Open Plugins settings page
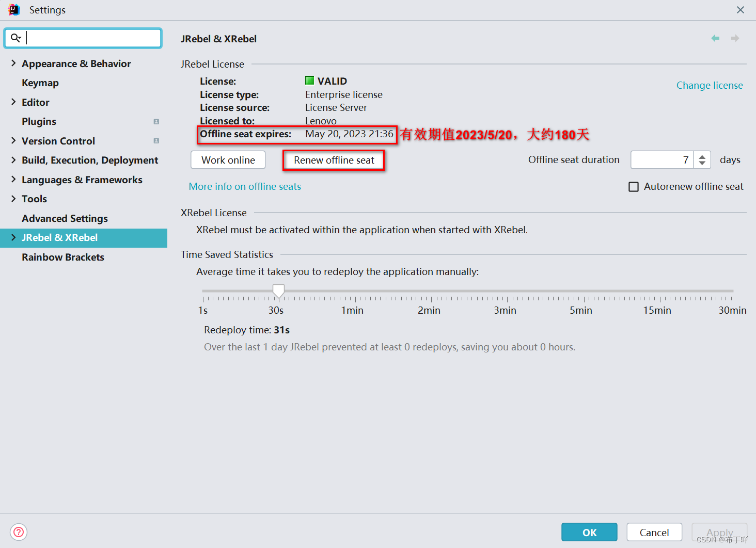The width and height of the screenshot is (756, 548). pos(39,122)
